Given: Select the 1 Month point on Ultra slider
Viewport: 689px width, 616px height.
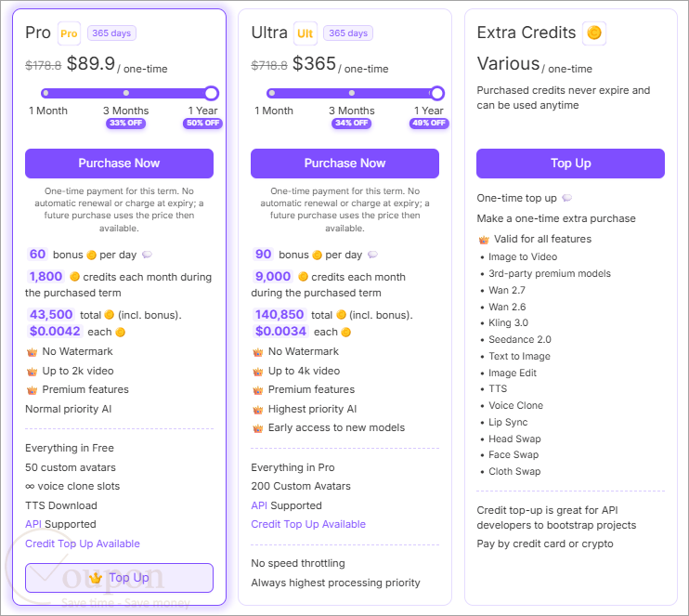Looking at the screenshot, I should tap(272, 93).
